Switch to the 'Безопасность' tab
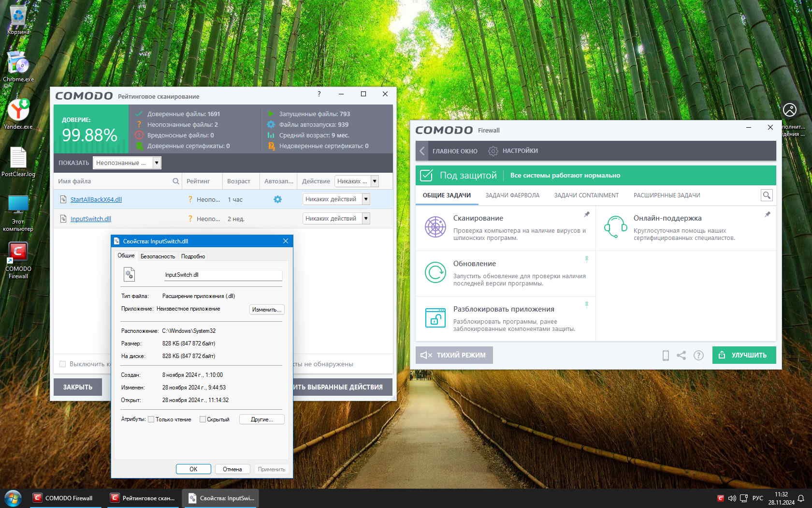 pos(158,256)
